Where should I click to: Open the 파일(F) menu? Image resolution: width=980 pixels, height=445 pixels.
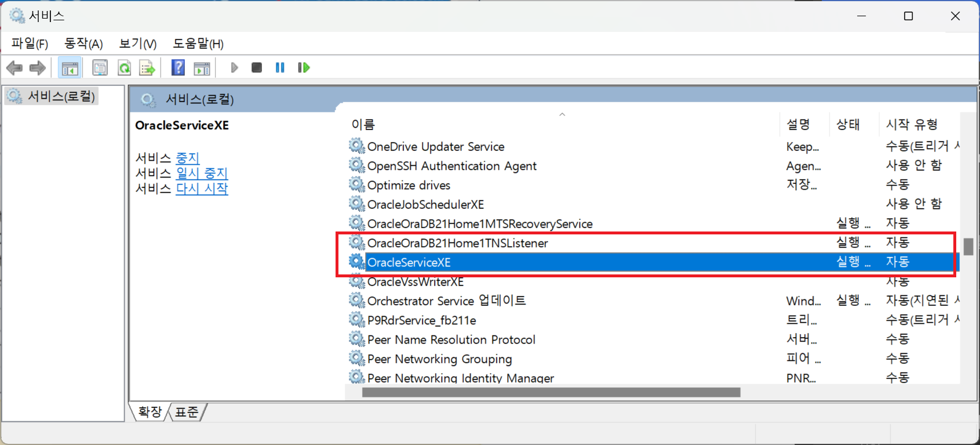[30, 44]
